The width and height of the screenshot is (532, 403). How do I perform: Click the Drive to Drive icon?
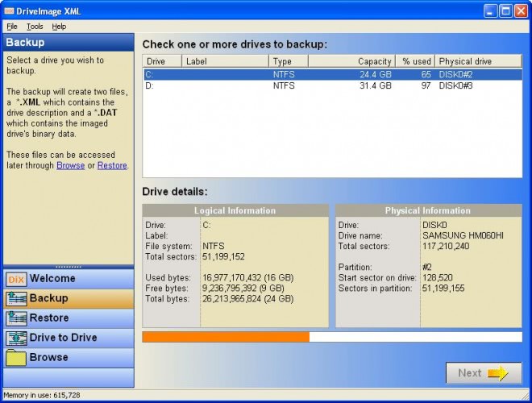[x=16, y=338]
